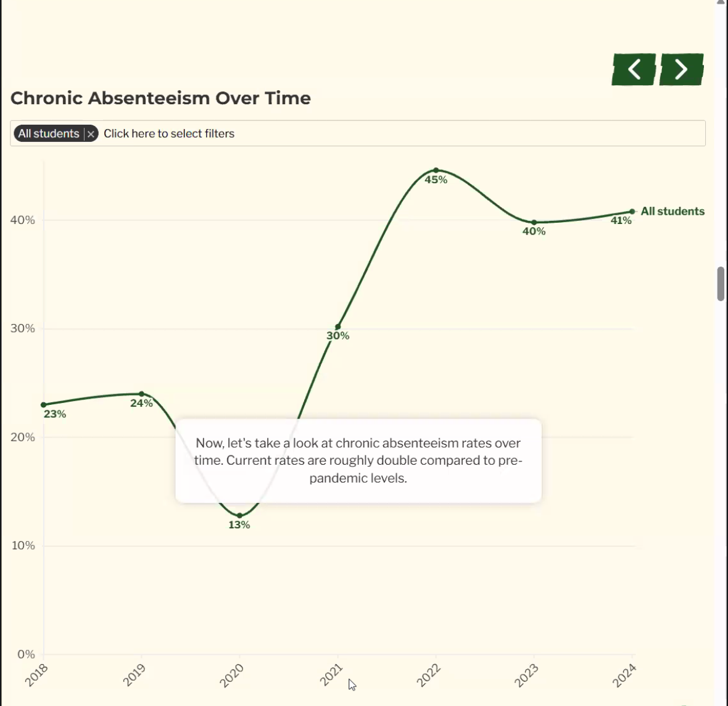
Task: Select the 2020 data point at 13%
Action: tap(239, 515)
